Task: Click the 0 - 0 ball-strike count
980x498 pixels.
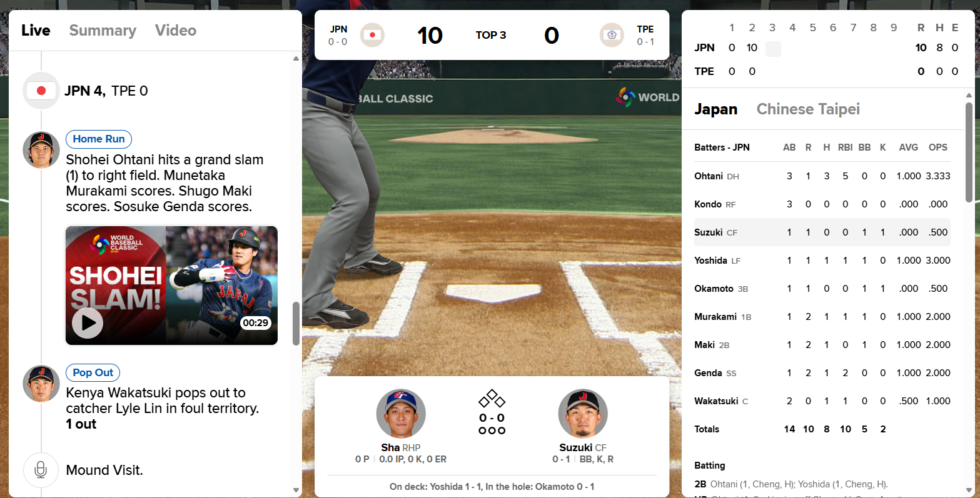Action: click(x=492, y=418)
